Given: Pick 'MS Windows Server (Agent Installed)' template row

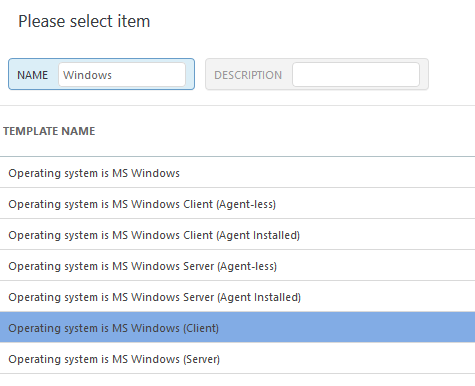Looking at the screenshot, I should 237,297.
